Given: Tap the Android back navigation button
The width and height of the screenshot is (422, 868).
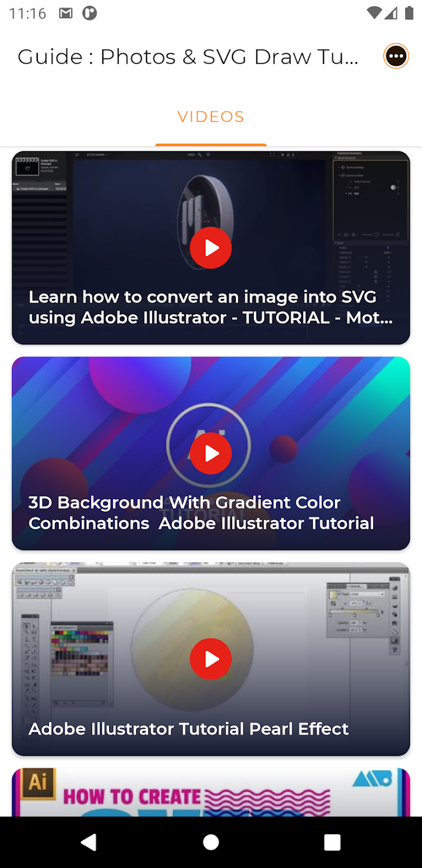Looking at the screenshot, I should click(x=89, y=842).
